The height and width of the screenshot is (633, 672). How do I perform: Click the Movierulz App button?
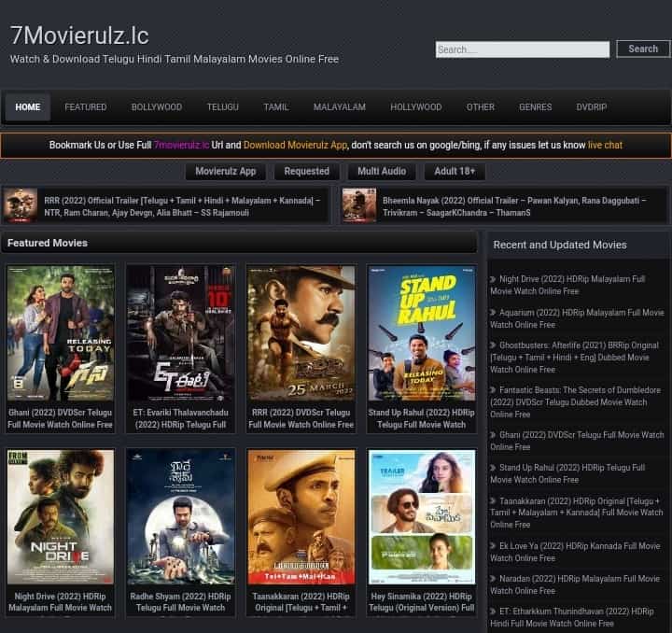pyautogui.click(x=226, y=172)
